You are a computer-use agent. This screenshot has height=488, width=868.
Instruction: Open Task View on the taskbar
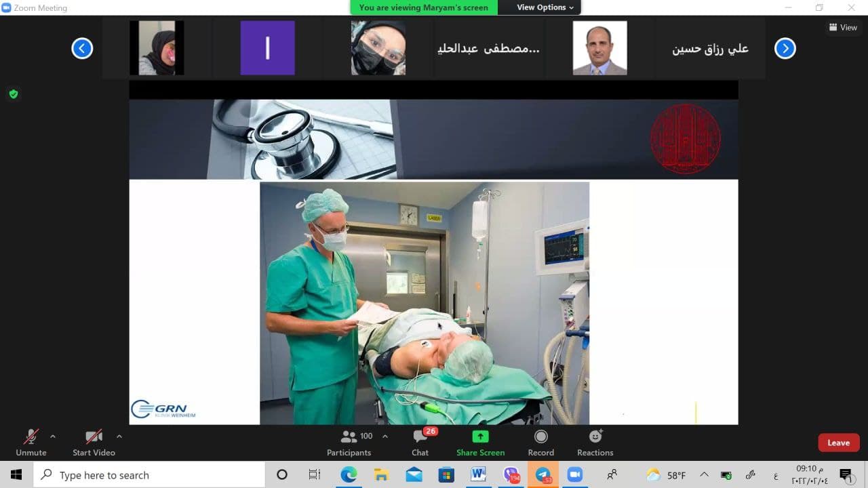[x=315, y=474]
